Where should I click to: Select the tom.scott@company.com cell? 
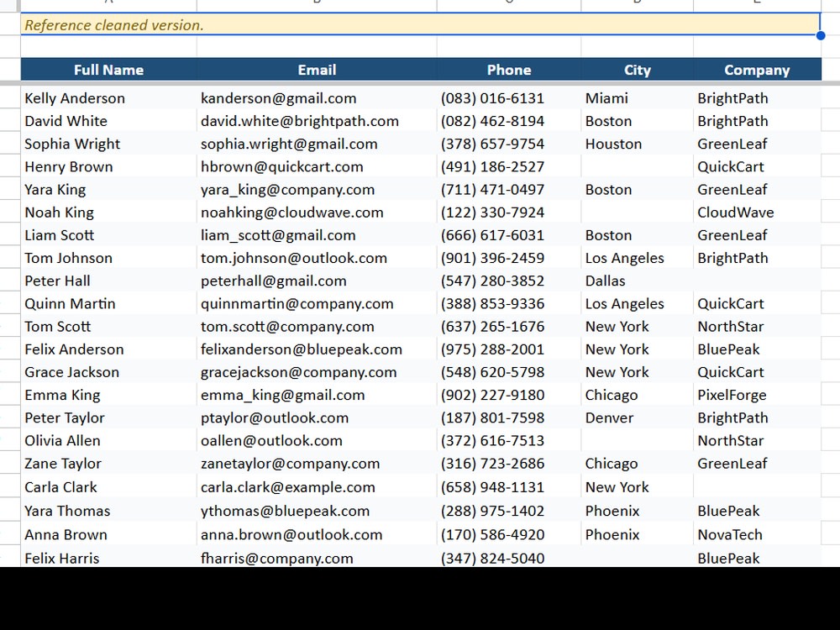(317, 326)
